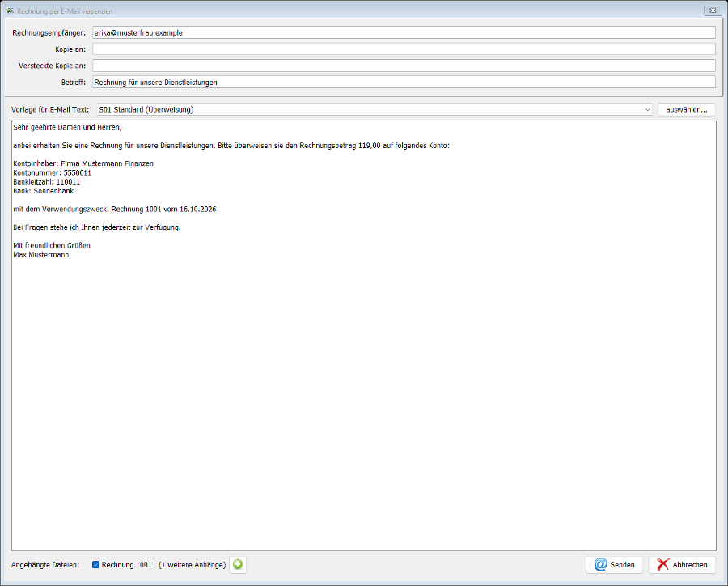This screenshot has height=586, width=728.
Task: Open the Vorlage für E-Mail Text dropdown
Action: (x=375, y=109)
